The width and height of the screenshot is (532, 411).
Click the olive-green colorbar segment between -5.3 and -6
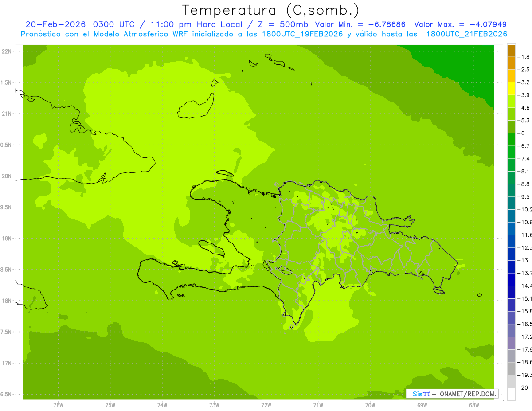point(511,127)
